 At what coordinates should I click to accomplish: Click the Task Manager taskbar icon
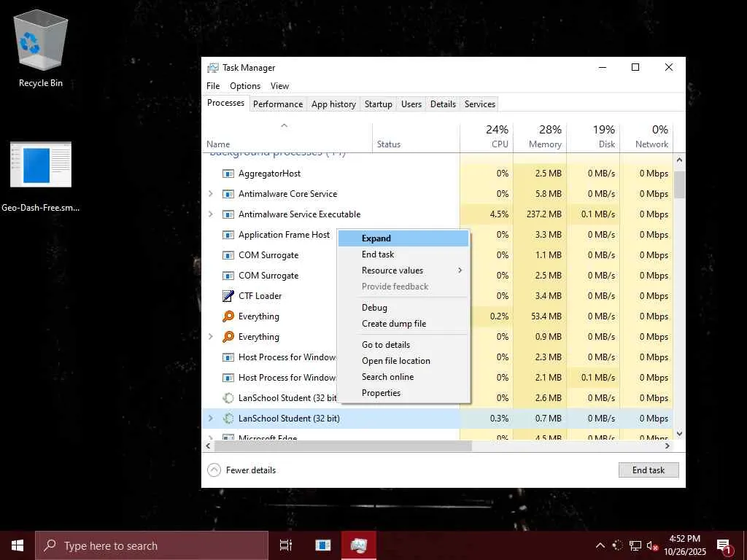pos(358,545)
